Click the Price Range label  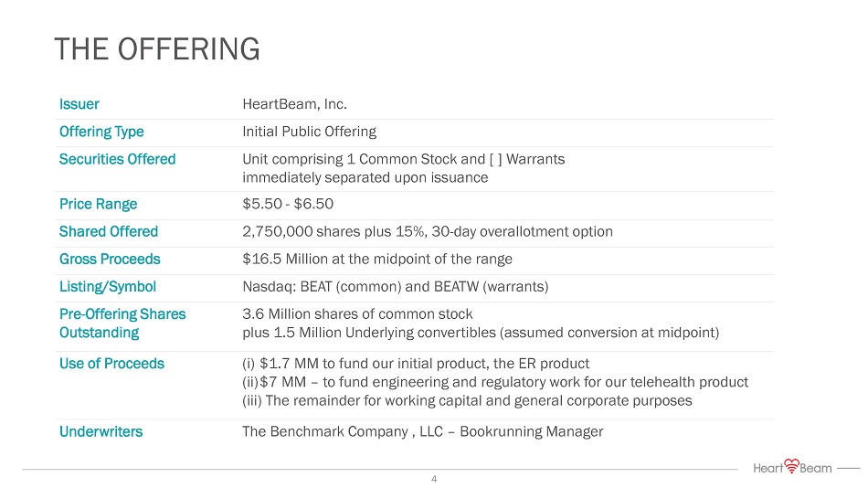98,204
